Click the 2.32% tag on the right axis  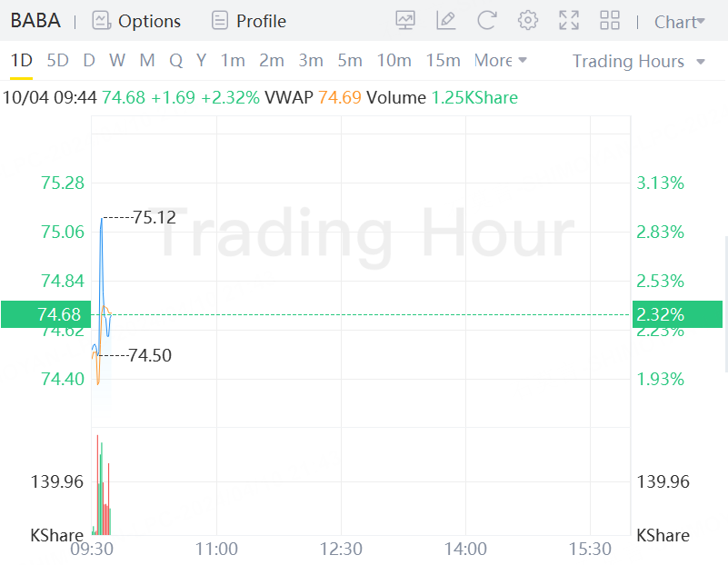(677, 314)
